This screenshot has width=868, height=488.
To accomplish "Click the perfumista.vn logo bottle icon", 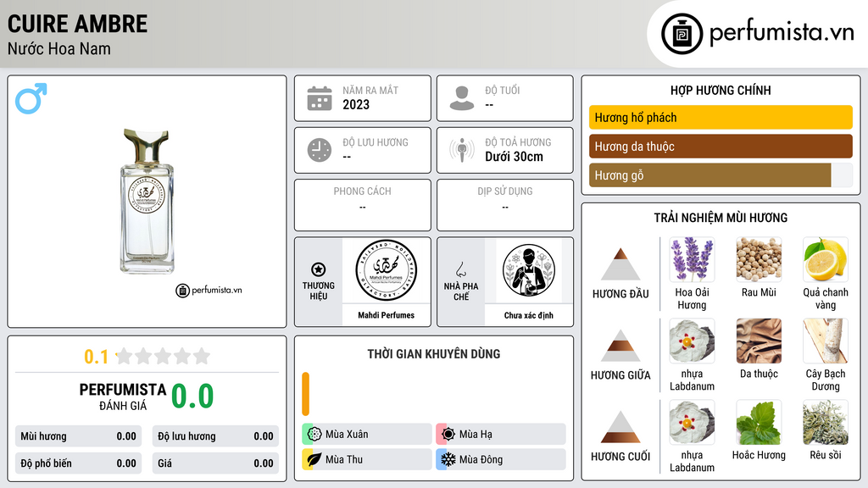I will 682,34.
